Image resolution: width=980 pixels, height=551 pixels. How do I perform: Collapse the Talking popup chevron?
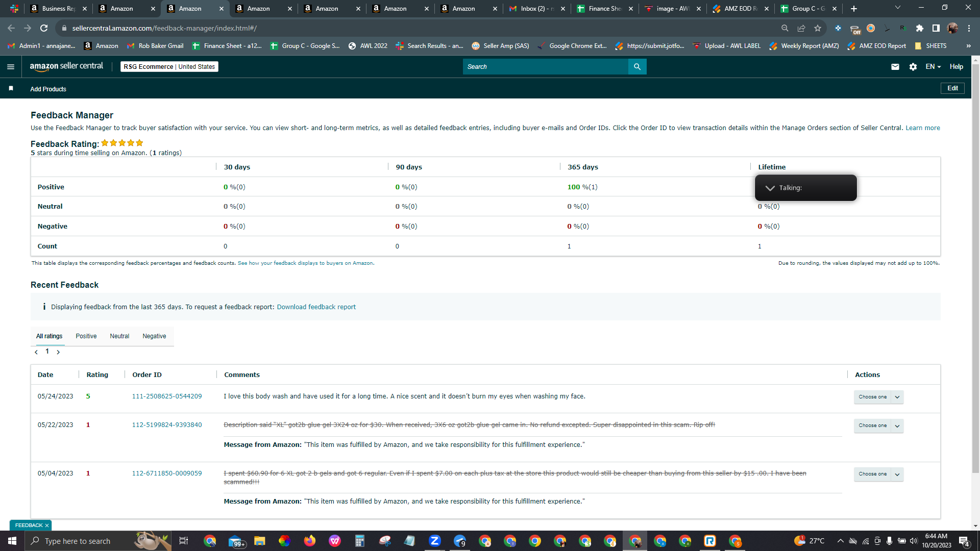pos(770,188)
